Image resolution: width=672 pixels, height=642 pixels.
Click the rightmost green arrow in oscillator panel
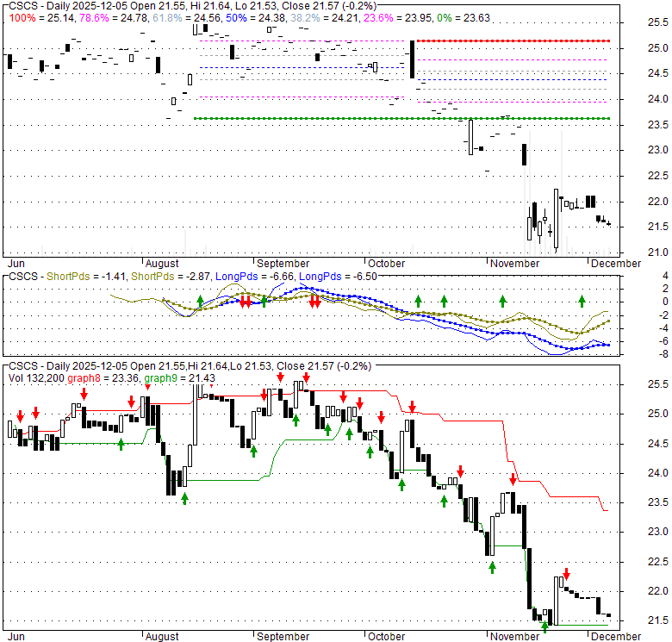(x=582, y=301)
